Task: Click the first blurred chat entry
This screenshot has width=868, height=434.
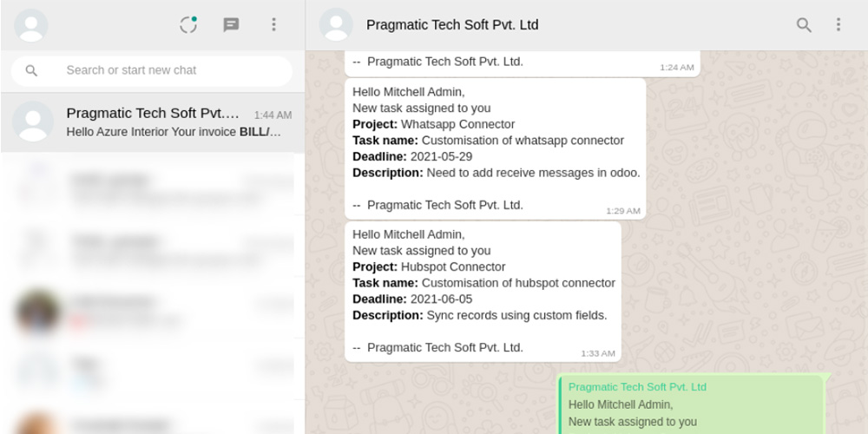Action: (x=153, y=189)
